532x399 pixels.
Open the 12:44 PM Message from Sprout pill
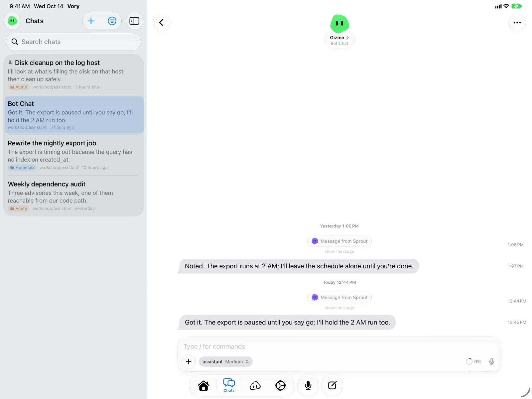click(x=339, y=297)
